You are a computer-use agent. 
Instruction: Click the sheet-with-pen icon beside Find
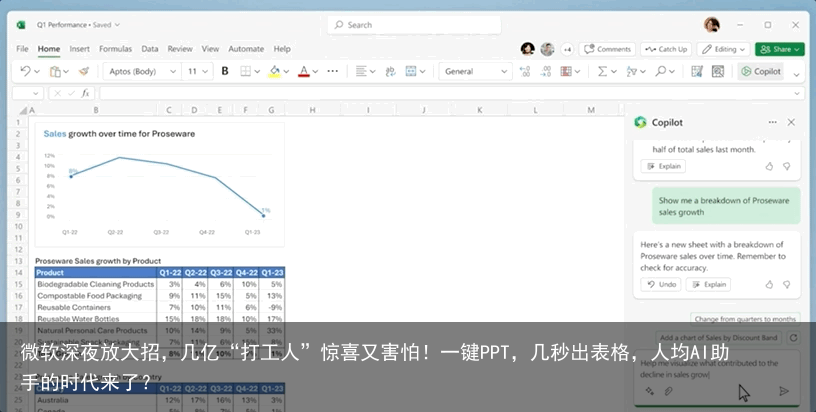[x=697, y=71]
